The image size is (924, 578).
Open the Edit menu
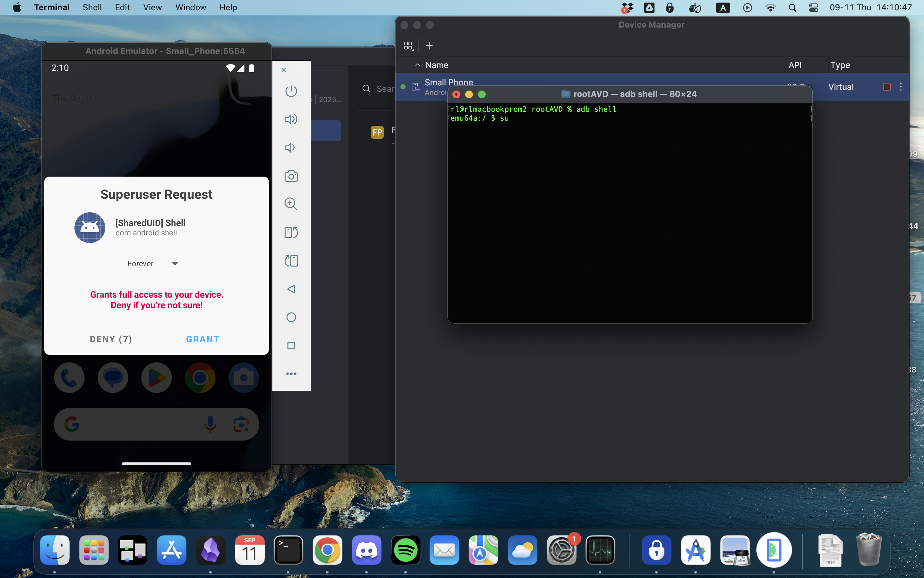click(x=122, y=7)
